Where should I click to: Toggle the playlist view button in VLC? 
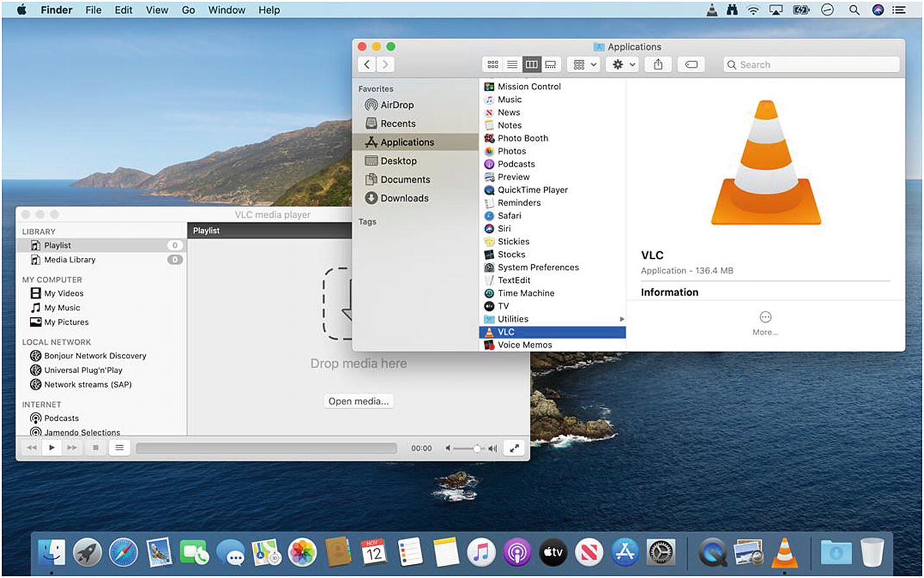120,448
